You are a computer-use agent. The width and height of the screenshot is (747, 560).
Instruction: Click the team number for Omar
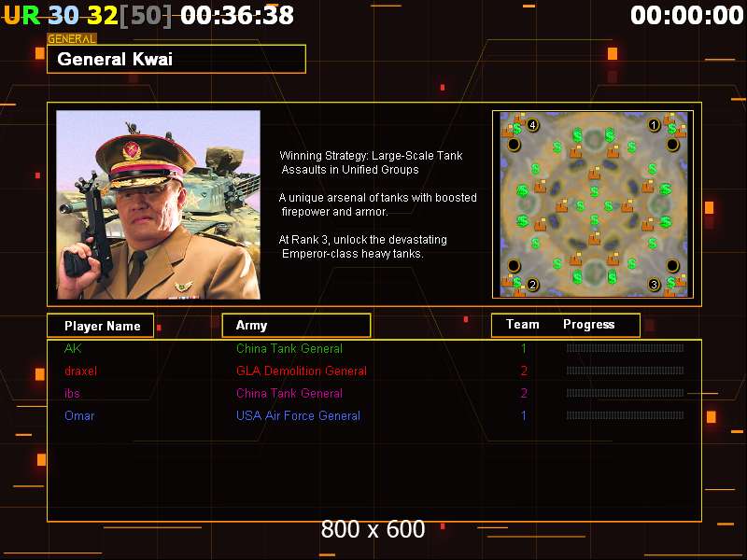click(x=524, y=415)
